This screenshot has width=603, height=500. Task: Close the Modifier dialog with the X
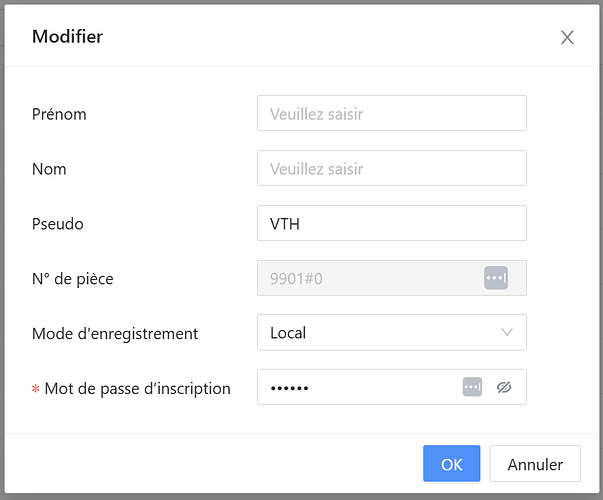(x=567, y=38)
